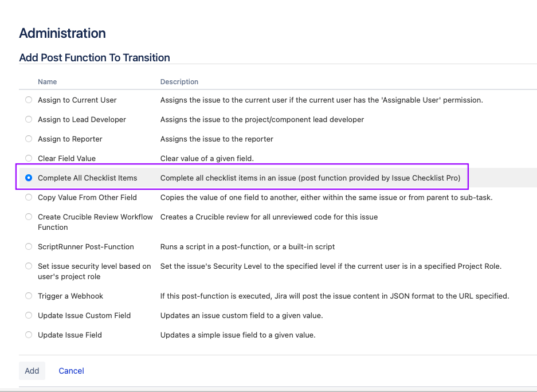Viewport: 537px width, 392px height.
Task: Click the Add button
Action: tap(32, 371)
